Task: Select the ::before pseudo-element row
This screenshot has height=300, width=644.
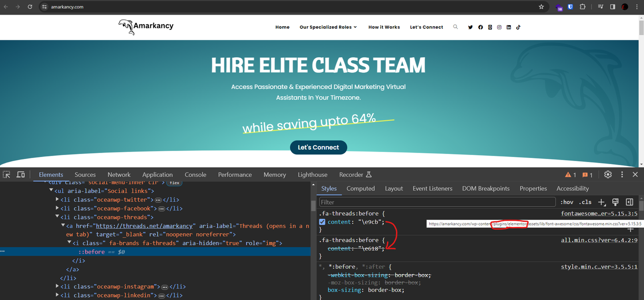Action: pyautogui.click(x=155, y=252)
